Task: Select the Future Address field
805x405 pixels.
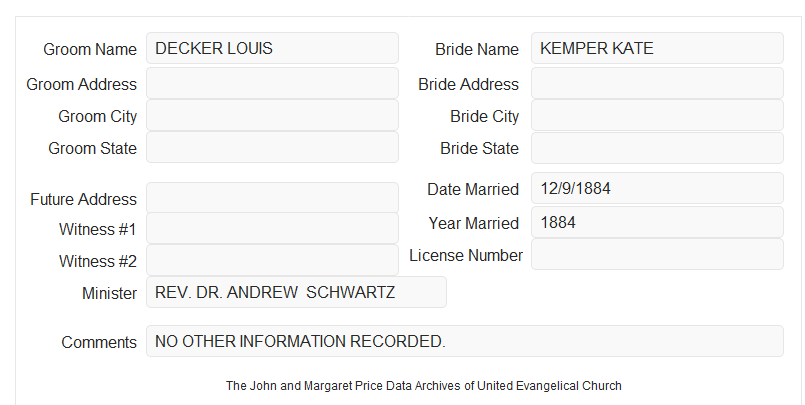Action: click(x=272, y=198)
